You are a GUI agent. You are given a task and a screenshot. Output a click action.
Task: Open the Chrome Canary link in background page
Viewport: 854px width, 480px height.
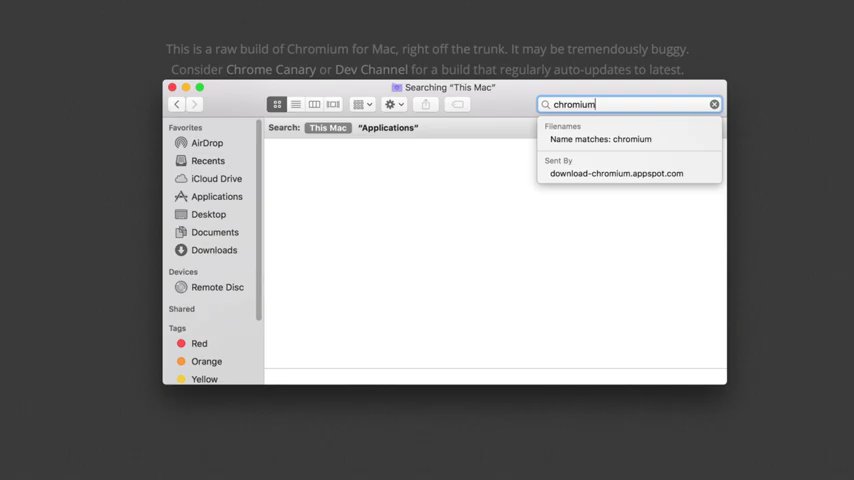[271, 70]
